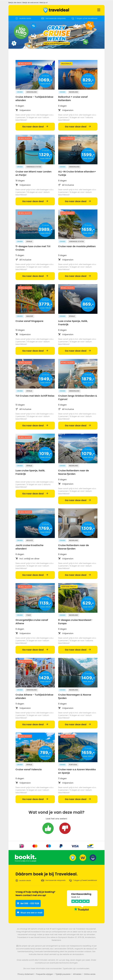The image size is (113, 980).
Task: Click 'Meld je af' unsubscribe link at top
Action: 44,2
